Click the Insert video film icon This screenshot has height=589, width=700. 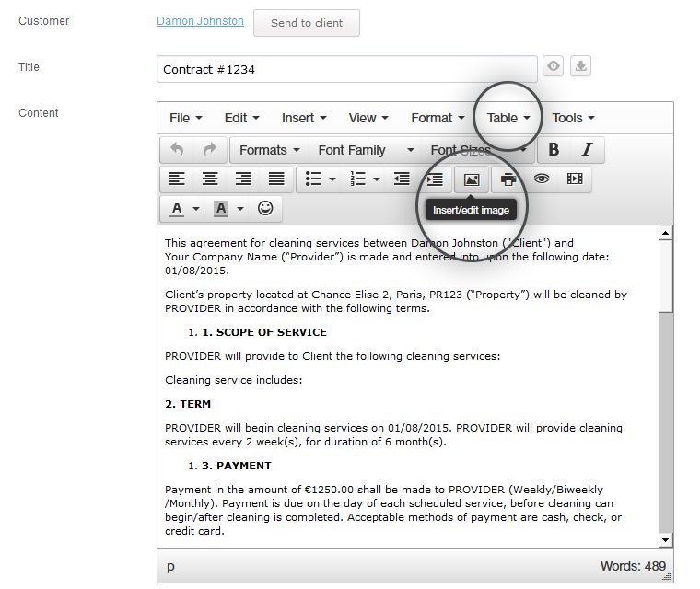pyautogui.click(x=575, y=179)
